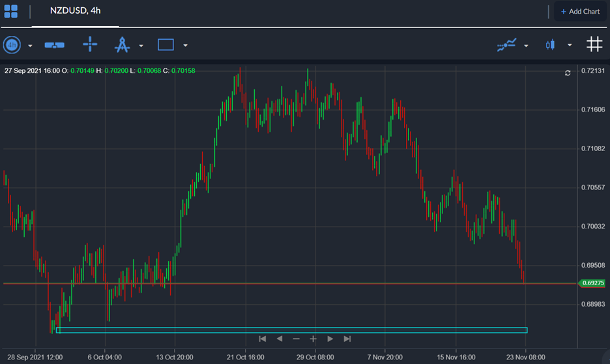The height and width of the screenshot is (364, 610).
Task: Select the rectangle shape tool
Action: pyautogui.click(x=166, y=45)
